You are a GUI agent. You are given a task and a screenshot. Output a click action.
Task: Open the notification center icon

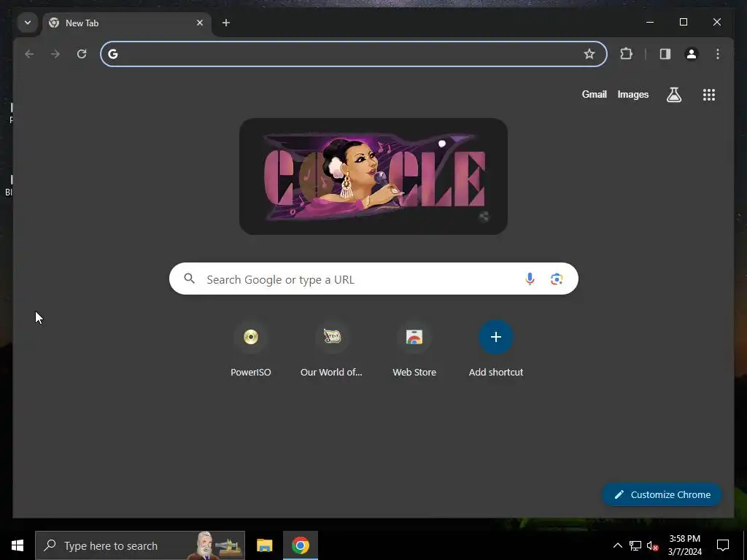[x=723, y=545]
